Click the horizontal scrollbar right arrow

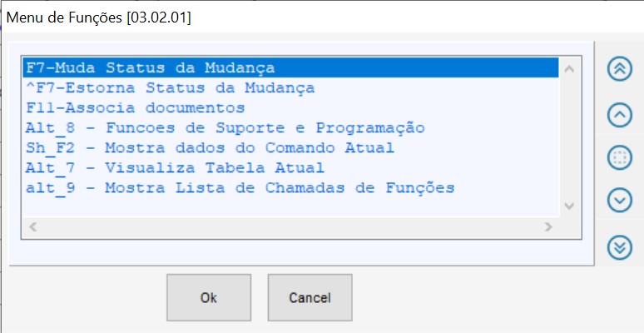pyautogui.click(x=548, y=226)
